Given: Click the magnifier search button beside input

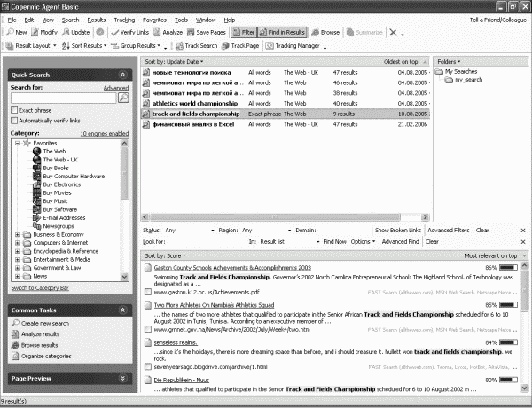Looking at the screenshot, I should pos(123,98).
